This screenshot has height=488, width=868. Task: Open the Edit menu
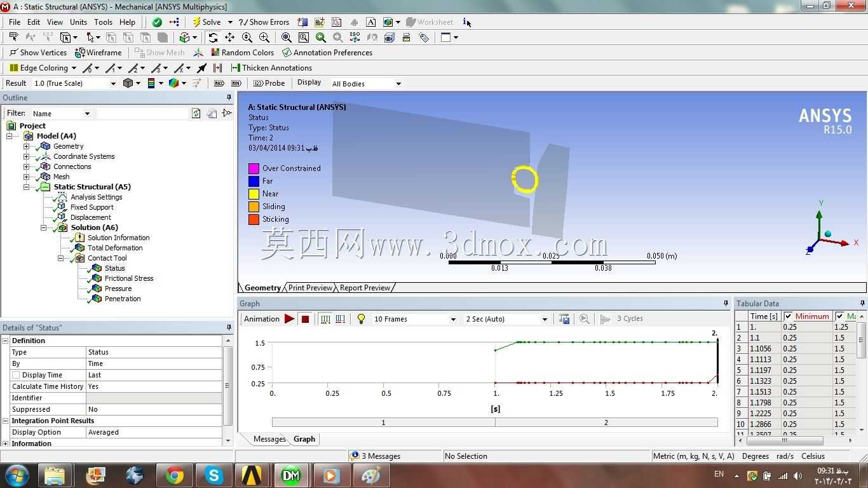coord(34,22)
